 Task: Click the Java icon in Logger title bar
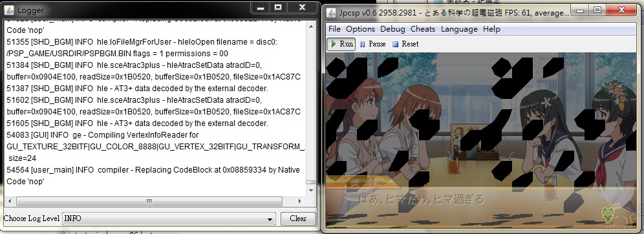9,10
